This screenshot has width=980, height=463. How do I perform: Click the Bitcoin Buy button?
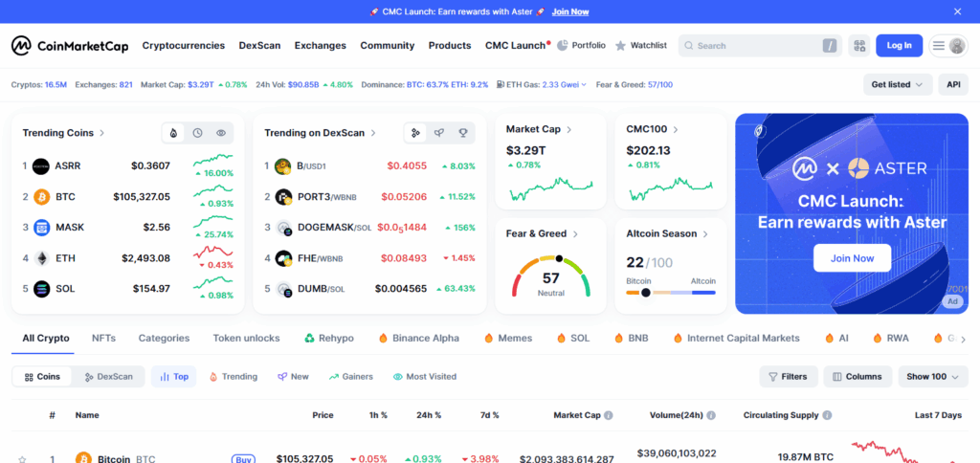[243, 459]
